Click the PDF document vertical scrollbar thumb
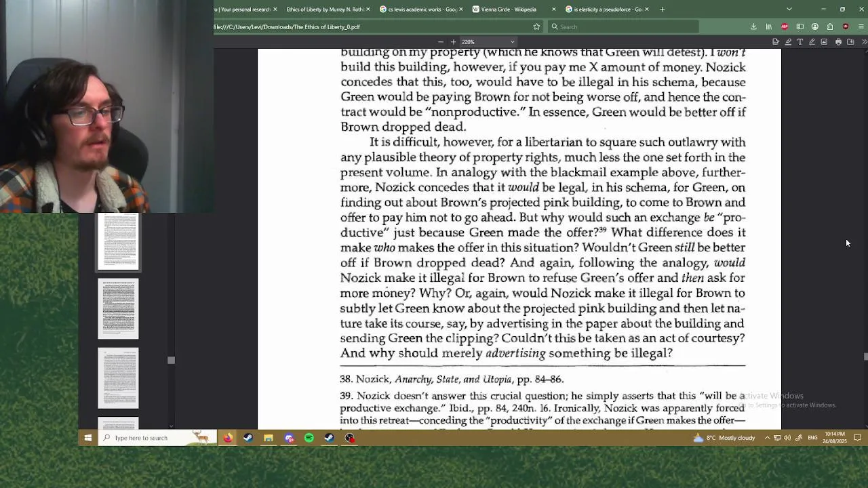The image size is (868, 488). tap(865, 357)
